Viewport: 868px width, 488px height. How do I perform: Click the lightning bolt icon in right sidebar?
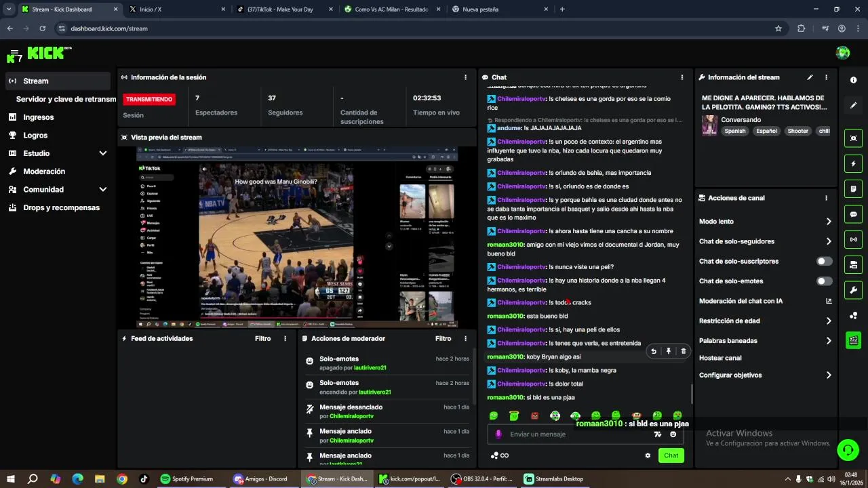[853, 163]
